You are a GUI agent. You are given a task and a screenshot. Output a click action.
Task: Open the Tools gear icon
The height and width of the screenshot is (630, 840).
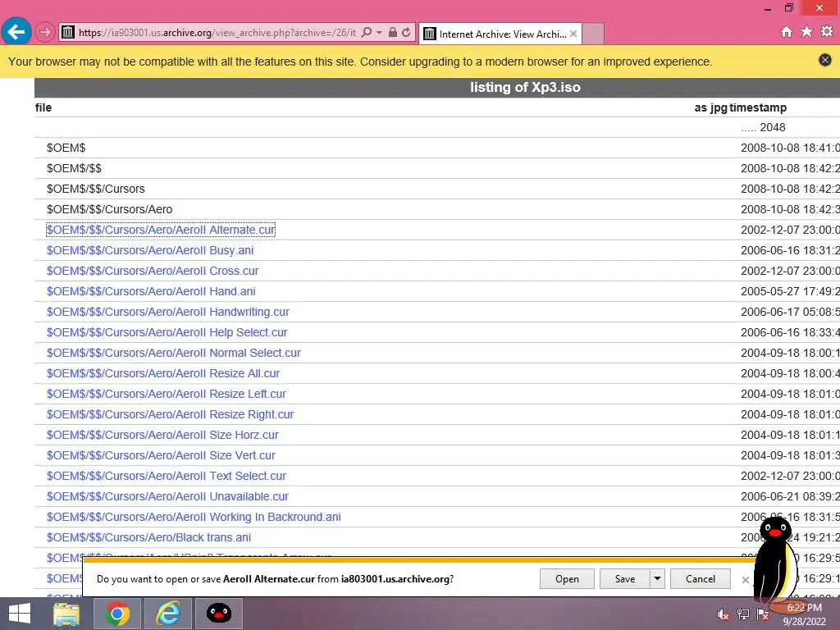[x=827, y=32]
